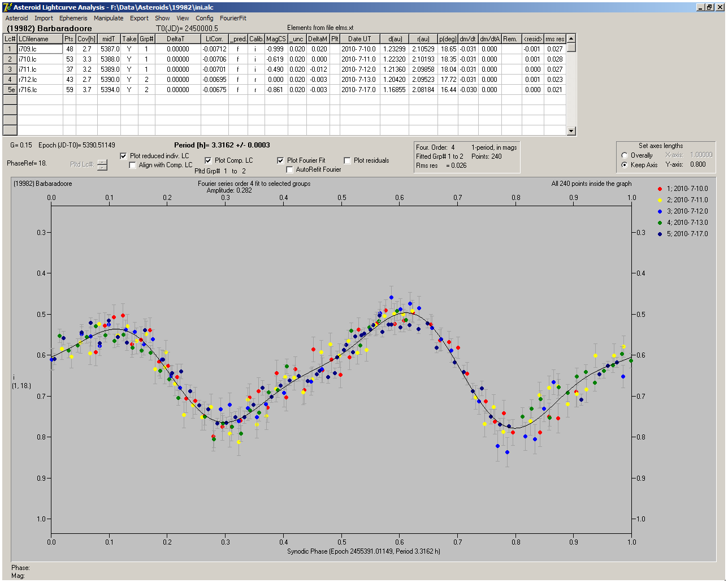Click the MagCS value -0.861
Viewport: 728px width, 583px height.
(276, 90)
